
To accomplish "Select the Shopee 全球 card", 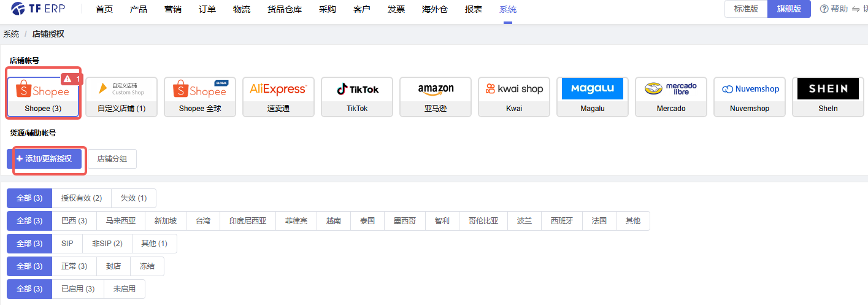I will pos(200,96).
